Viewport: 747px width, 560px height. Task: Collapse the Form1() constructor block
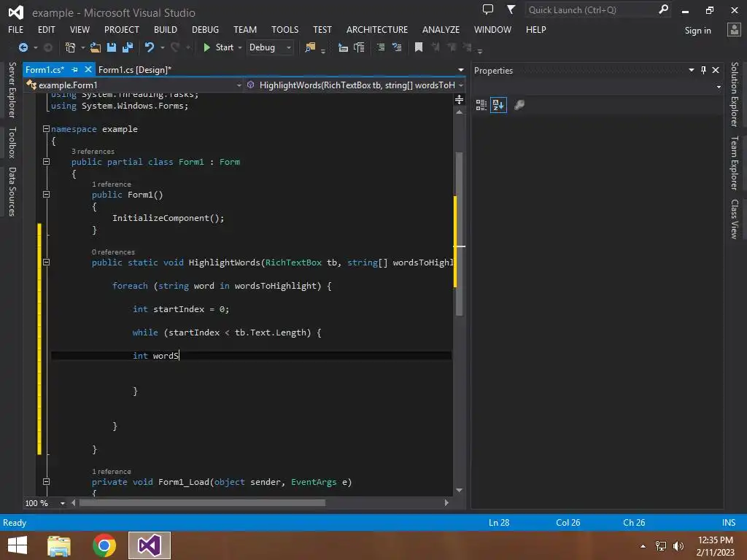[46, 194]
